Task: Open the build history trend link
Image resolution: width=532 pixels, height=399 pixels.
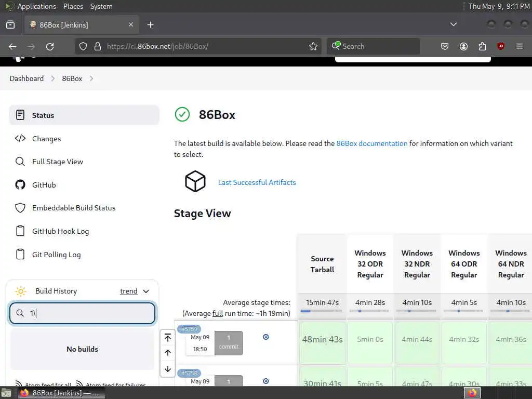Action: tap(129, 291)
